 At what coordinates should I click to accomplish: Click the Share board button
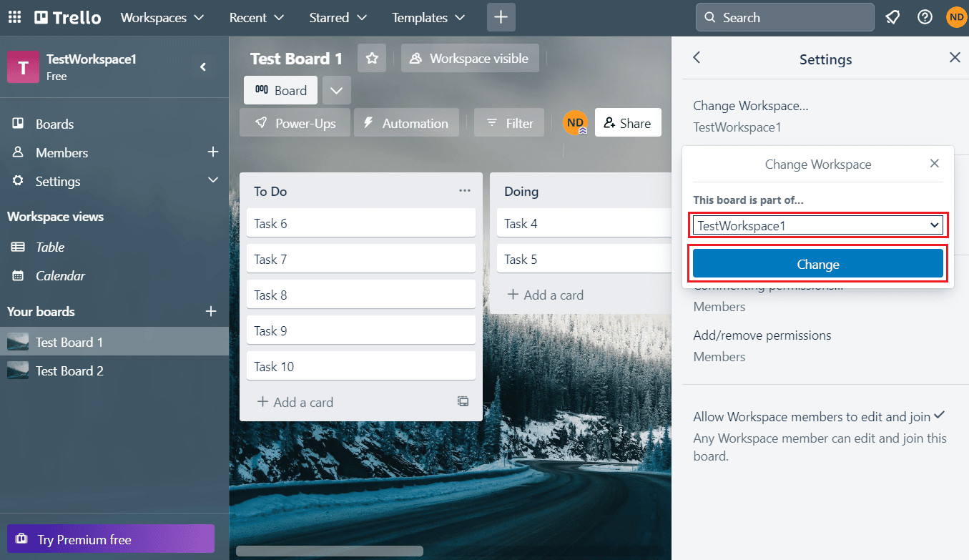(x=628, y=123)
